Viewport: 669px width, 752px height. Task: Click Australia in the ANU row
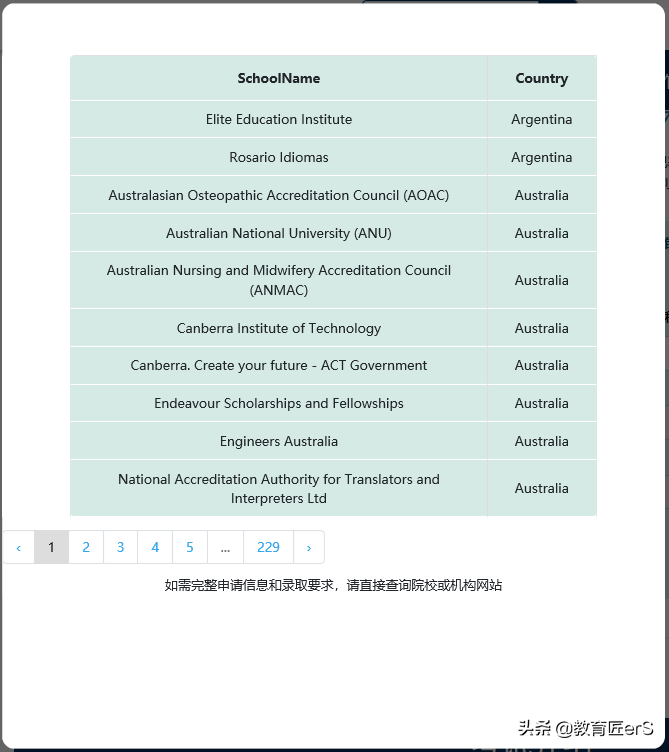tap(542, 233)
